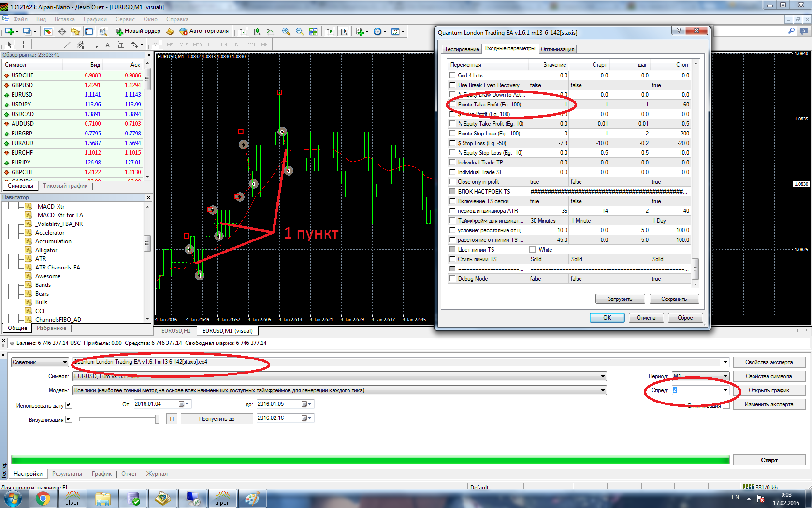The width and height of the screenshot is (812, 508).
Task: Click the chart Zoom Out magnifier
Action: (x=300, y=31)
